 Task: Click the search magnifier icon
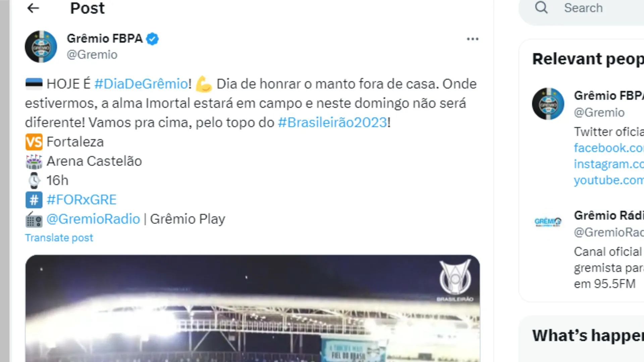[x=541, y=7]
